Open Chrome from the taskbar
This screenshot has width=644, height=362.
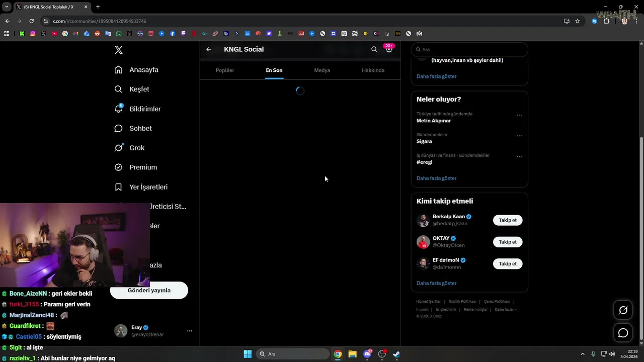(x=338, y=354)
